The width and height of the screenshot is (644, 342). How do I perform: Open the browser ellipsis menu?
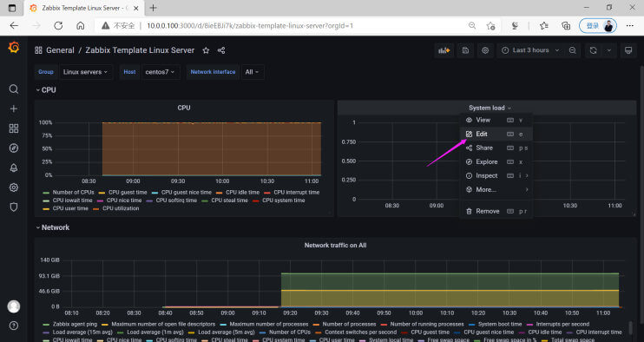click(629, 25)
